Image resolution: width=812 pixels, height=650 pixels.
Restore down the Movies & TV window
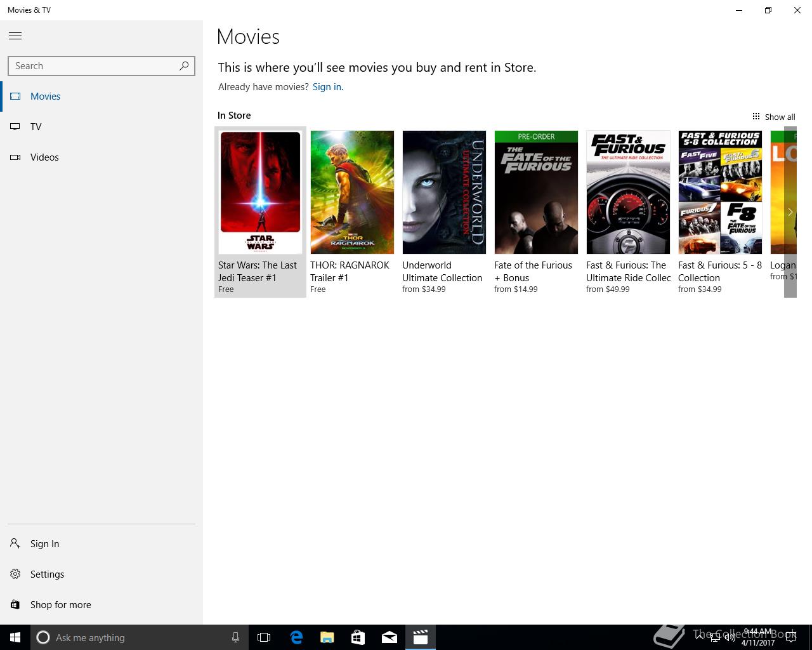(x=768, y=10)
